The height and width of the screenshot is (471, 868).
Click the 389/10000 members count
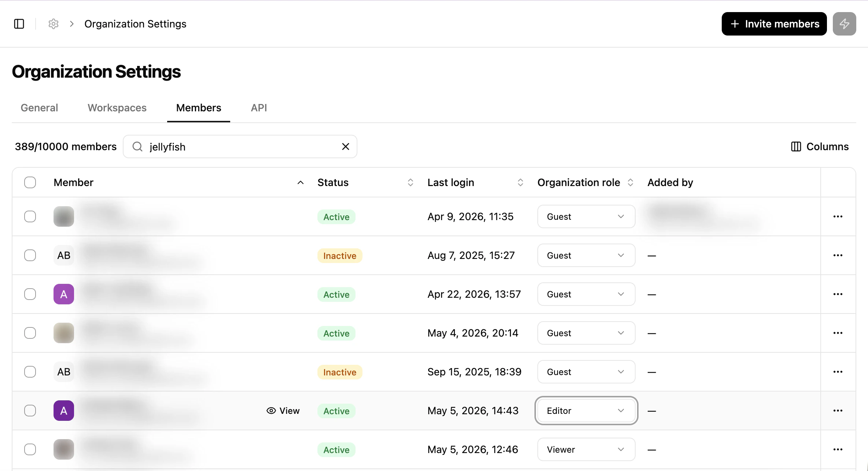point(66,147)
